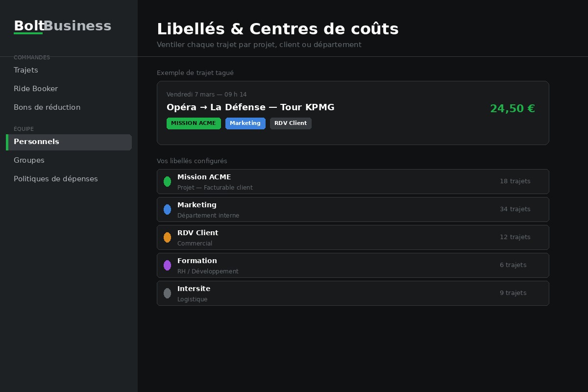
Task: Open the Ride Booker page
Action: click(x=36, y=89)
